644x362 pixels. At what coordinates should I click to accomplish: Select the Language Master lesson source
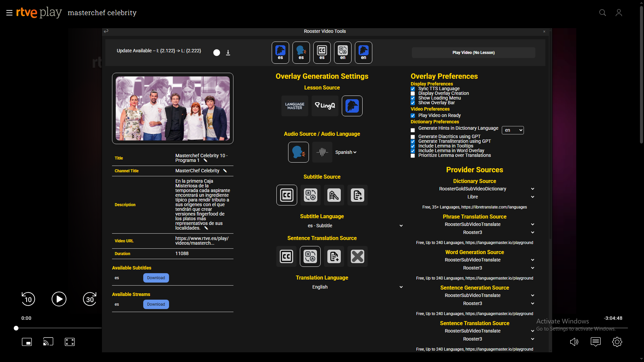tap(294, 106)
